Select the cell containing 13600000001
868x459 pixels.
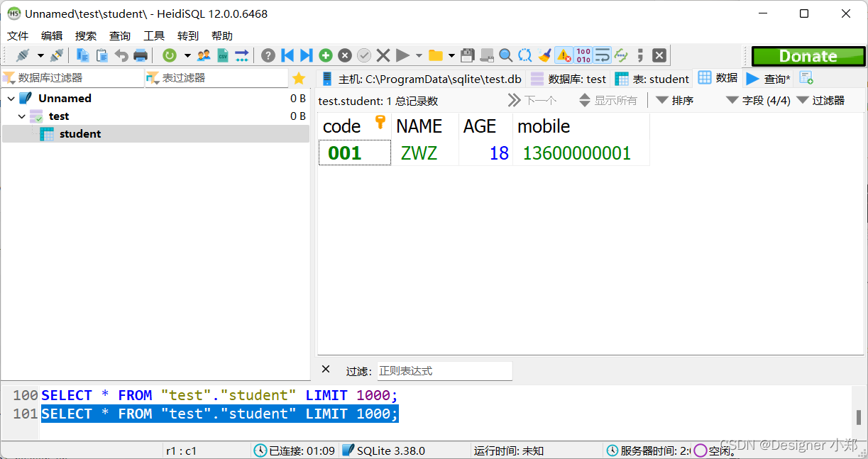[581, 153]
